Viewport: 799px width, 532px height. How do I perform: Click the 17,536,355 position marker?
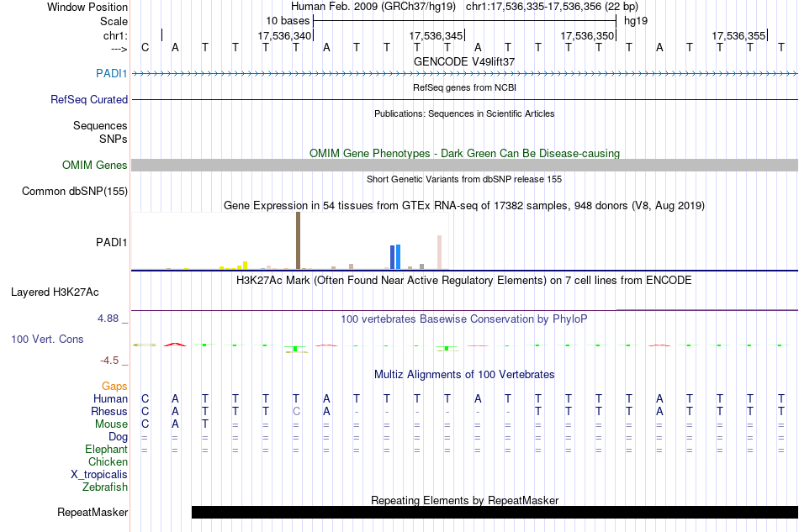[738, 35]
